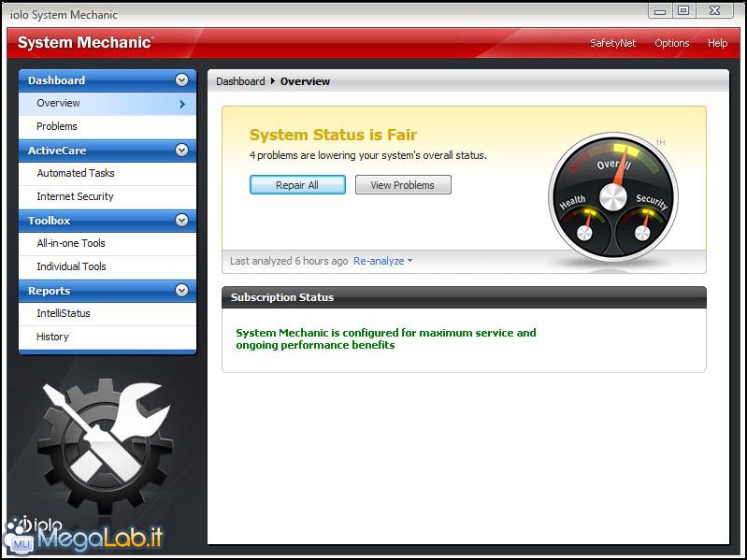The height and width of the screenshot is (560, 747).
Task: Click the Subscription Status header
Action: tap(464, 297)
